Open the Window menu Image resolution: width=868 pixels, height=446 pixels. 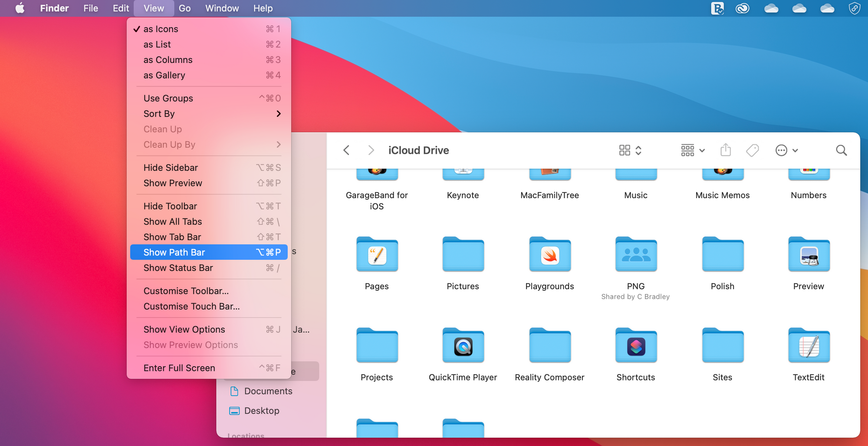click(222, 8)
